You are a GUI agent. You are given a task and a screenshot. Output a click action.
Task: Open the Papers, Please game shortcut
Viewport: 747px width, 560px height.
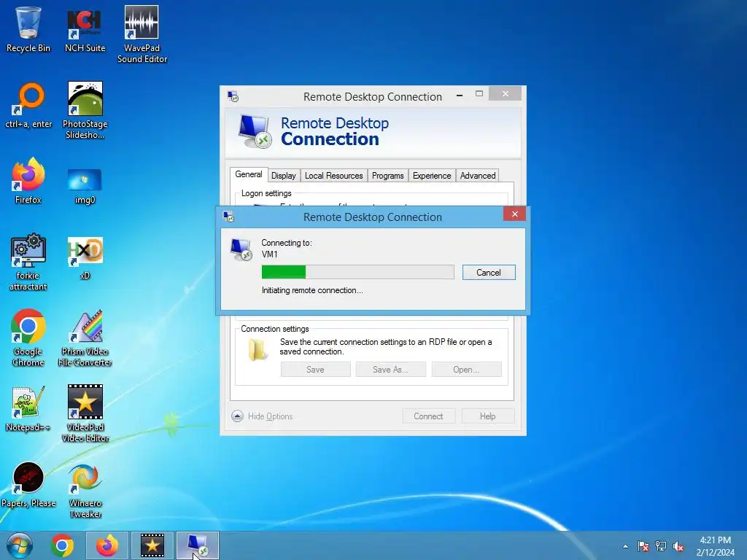(28, 485)
